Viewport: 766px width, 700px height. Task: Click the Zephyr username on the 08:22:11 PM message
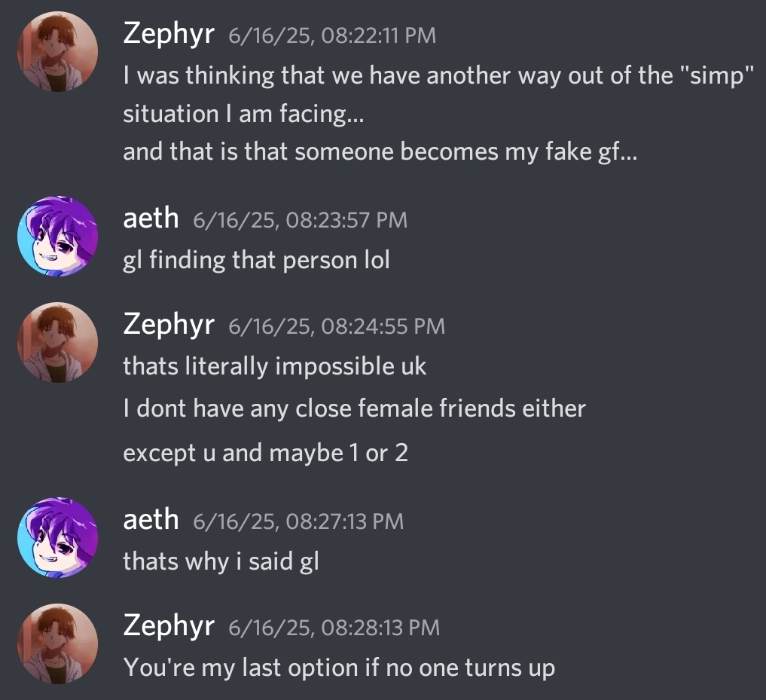coord(169,35)
